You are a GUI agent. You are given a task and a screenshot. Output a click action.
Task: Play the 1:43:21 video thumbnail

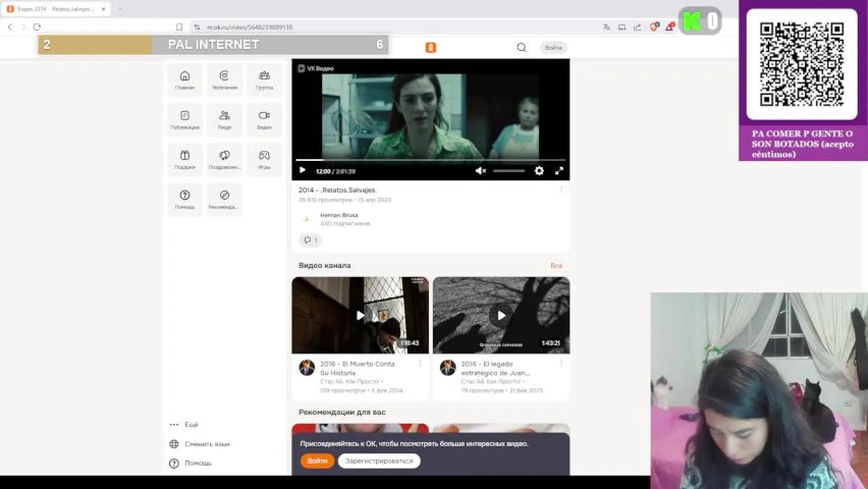click(x=501, y=315)
